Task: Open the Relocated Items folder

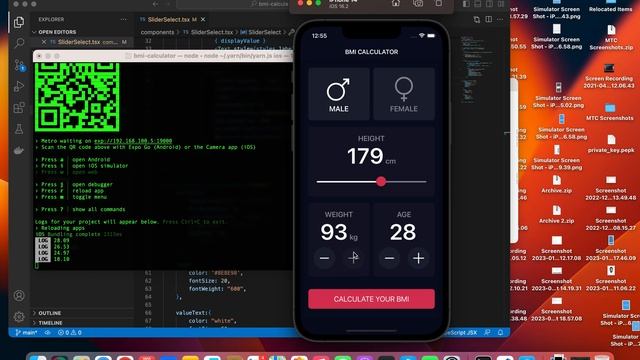Action: (x=611, y=6)
